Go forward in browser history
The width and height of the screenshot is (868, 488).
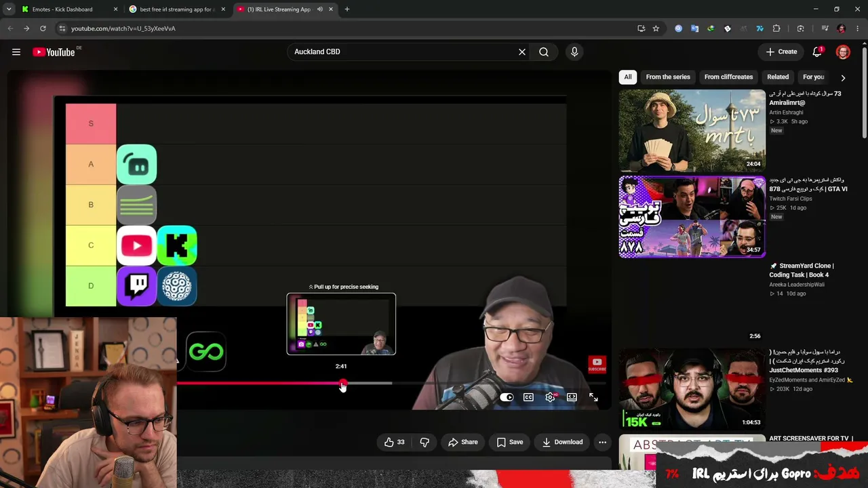(26, 28)
